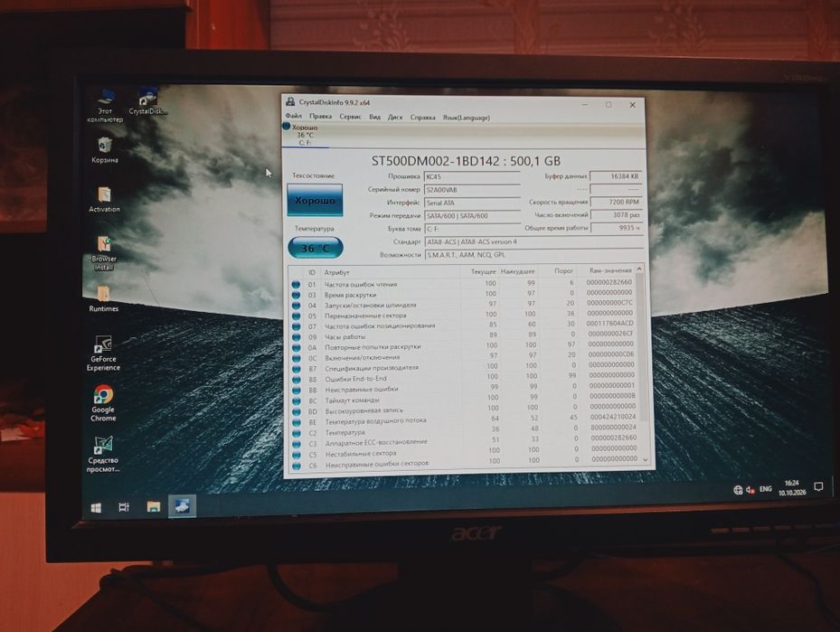840x632 pixels.
Task: Open the Правка menu
Action: pos(320,117)
